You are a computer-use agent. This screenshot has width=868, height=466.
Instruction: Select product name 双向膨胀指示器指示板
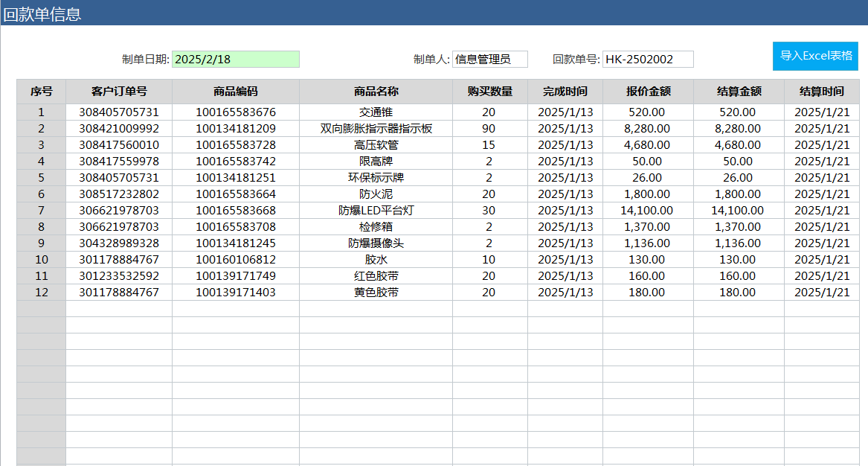point(376,129)
